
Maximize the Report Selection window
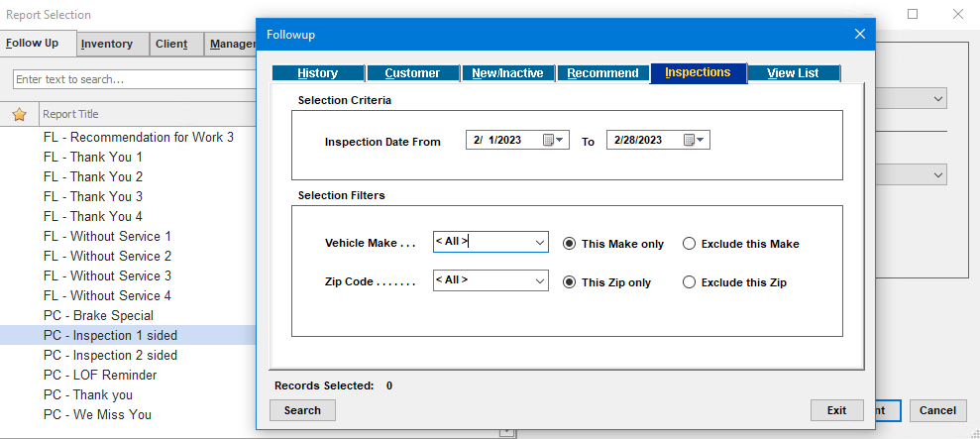(913, 14)
